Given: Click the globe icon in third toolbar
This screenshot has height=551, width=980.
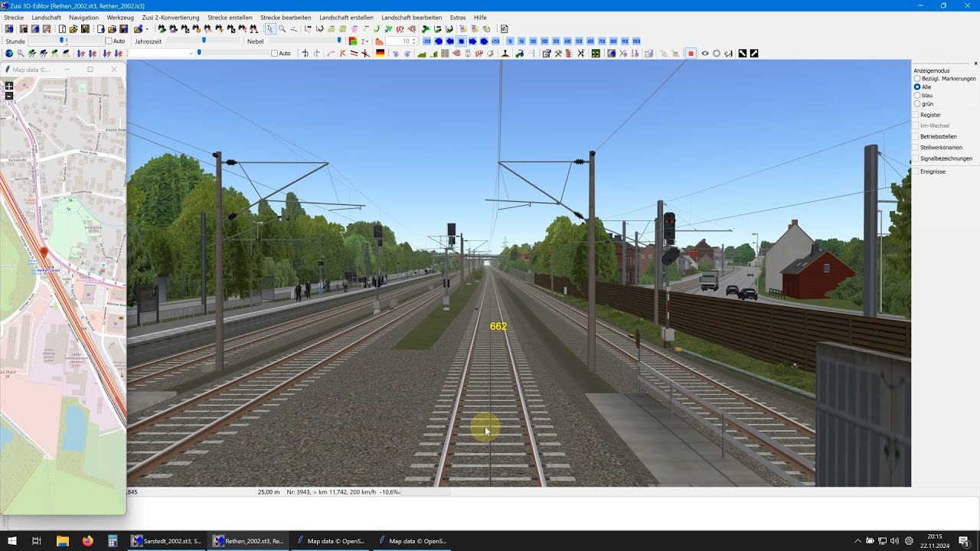Looking at the screenshot, I should pyautogui.click(x=9, y=54).
